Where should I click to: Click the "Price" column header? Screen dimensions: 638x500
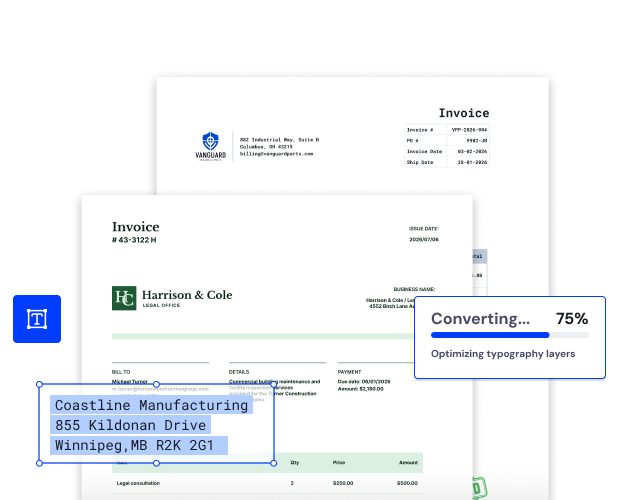click(339, 463)
